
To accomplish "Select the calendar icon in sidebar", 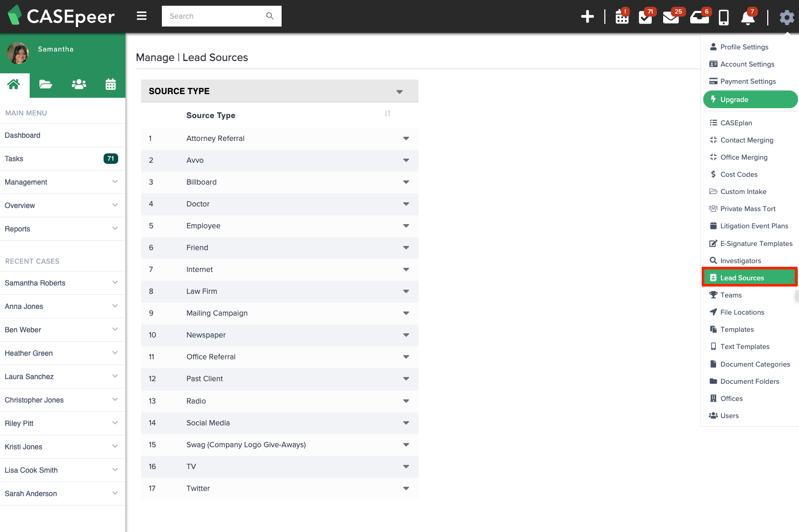I will (110, 84).
